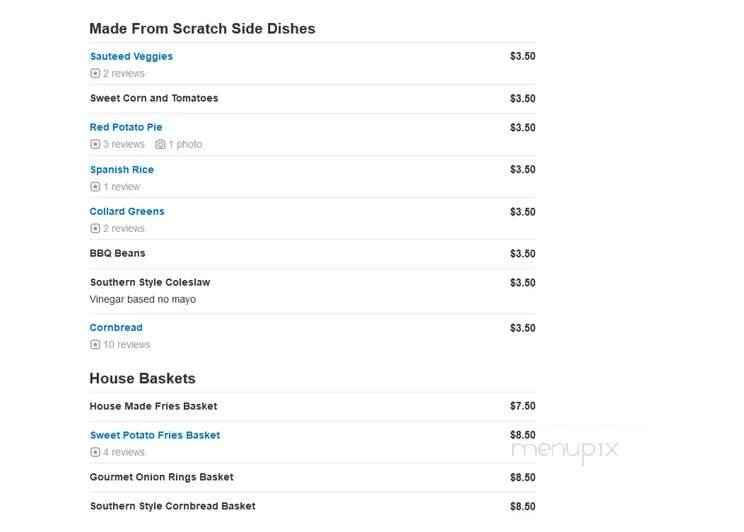Open the Sauteed Veggies menu item link

point(131,57)
